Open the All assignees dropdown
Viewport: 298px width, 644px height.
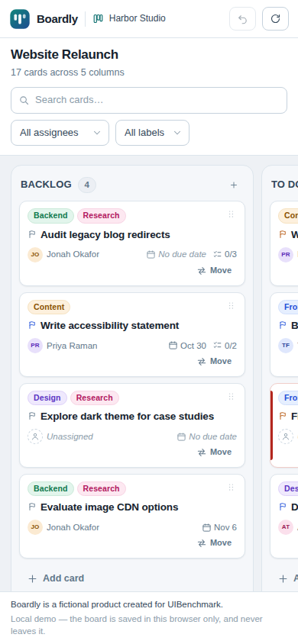[x=60, y=133]
